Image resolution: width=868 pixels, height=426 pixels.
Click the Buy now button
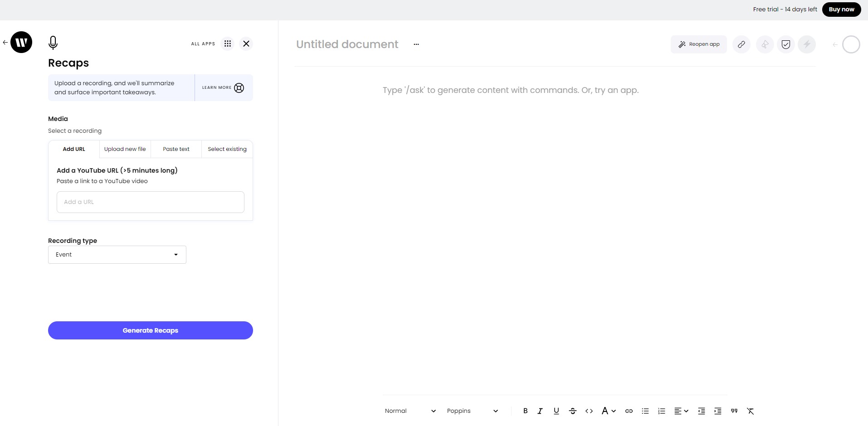(841, 10)
